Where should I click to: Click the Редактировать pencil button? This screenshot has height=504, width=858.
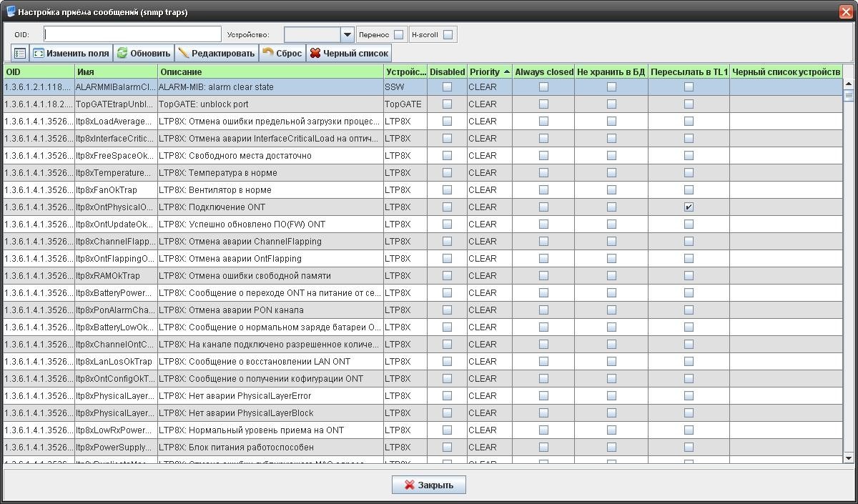click(216, 54)
